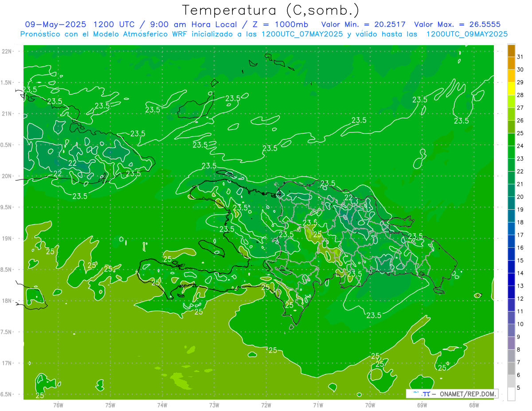Click the "1200UTC_07MAY2025" initialization time text

pyautogui.click(x=302, y=34)
